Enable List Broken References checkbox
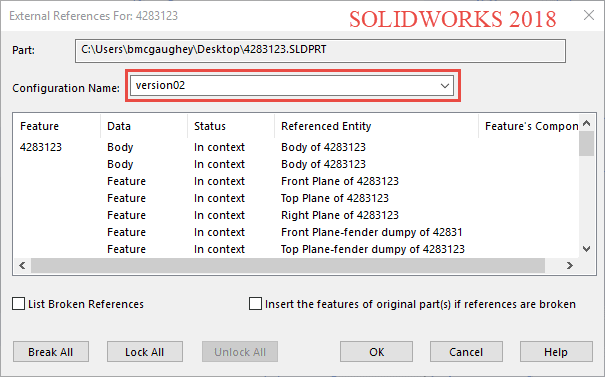Image resolution: width=605 pixels, height=377 pixels. tap(19, 304)
